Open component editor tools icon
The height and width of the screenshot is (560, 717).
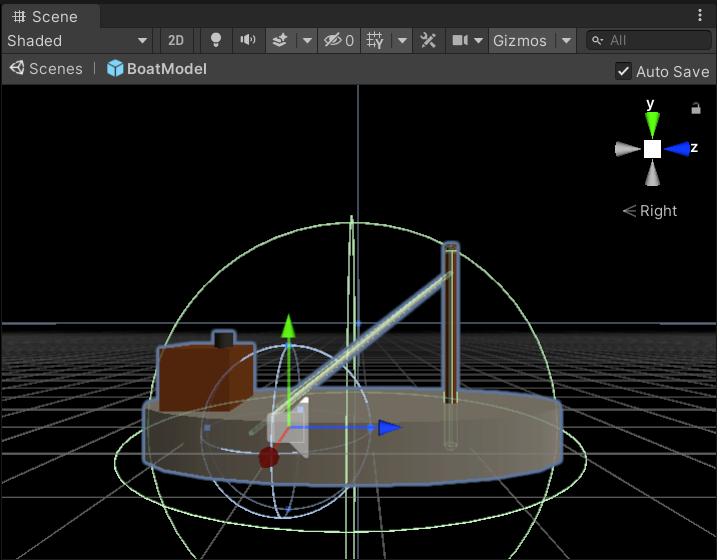point(428,41)
